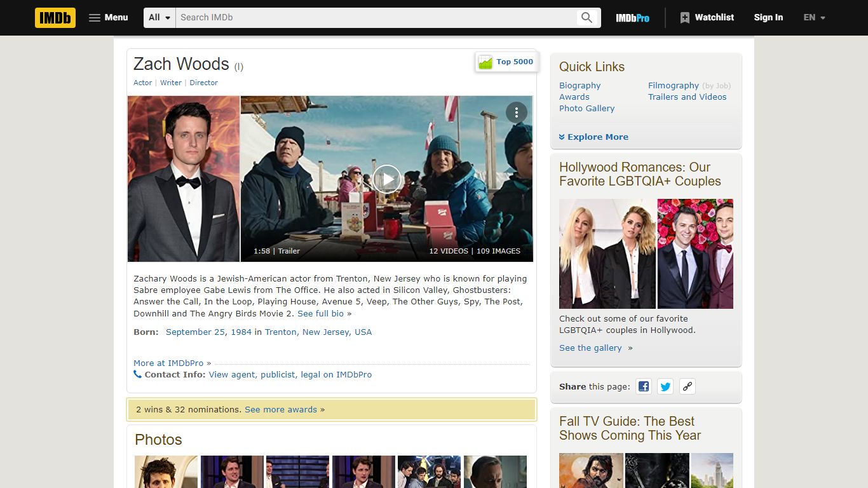Open the 12 VIDEOS link
The height and width of the screenshot is (488, 868).
(449, 251)
